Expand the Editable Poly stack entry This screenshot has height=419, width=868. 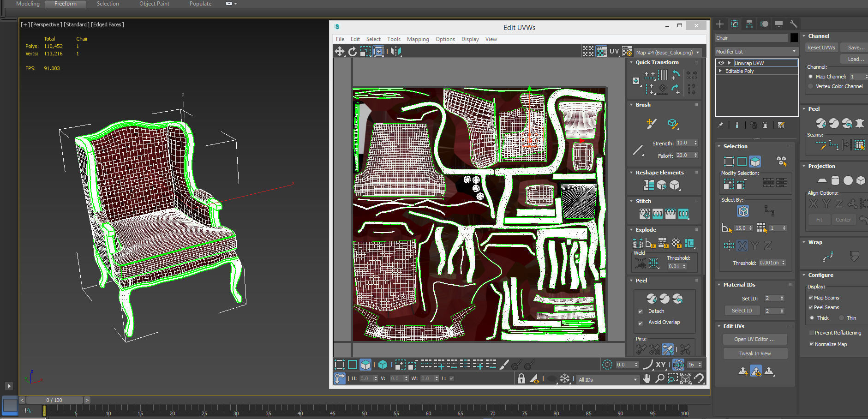[x=720, y=71]
